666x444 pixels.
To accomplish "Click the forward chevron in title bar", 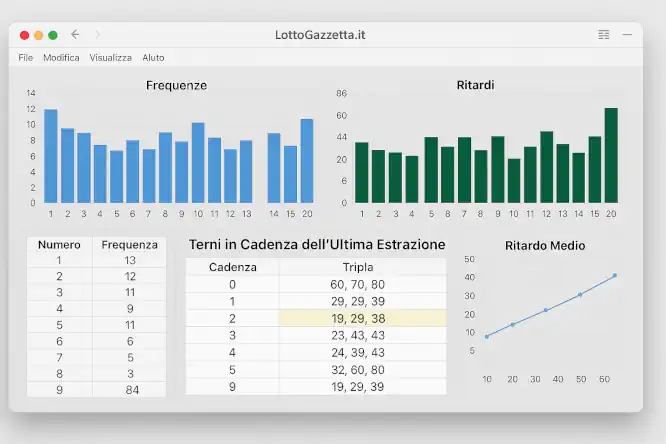I will click(x=97, y=34).
